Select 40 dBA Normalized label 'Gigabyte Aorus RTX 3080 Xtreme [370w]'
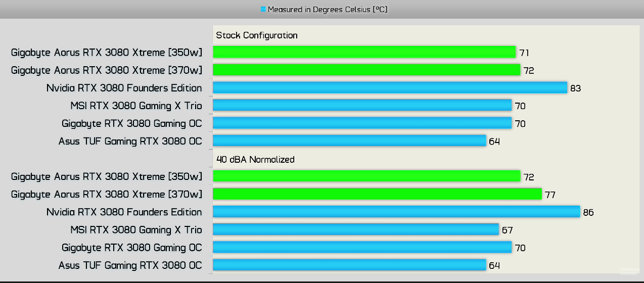This screenshot has height=283, width=644. pyautogui.click(x=107, y=195)
